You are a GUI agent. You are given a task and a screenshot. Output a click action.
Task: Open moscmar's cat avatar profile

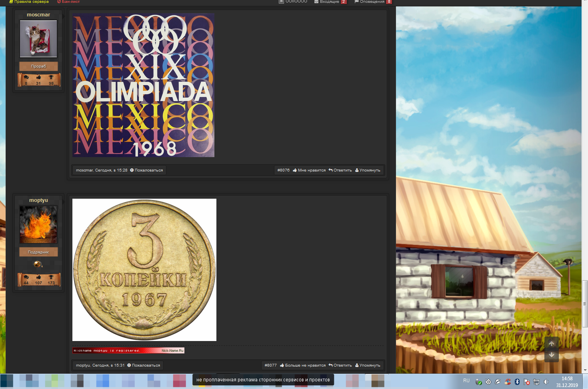(x=38, y=39)
